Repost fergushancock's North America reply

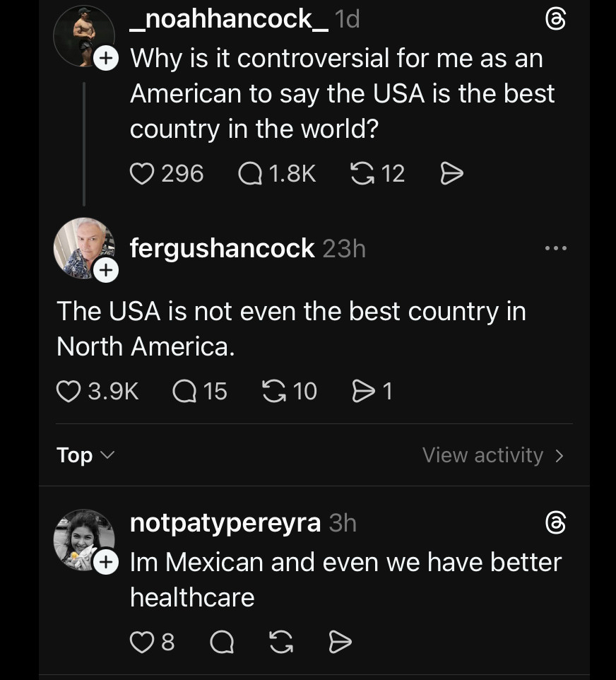tap(274, 391)
